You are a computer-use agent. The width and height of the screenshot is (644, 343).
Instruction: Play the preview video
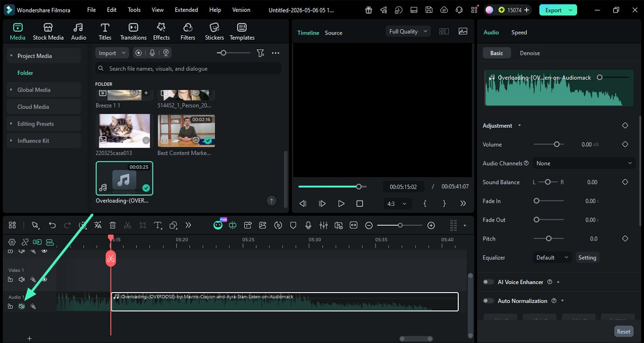341,203
